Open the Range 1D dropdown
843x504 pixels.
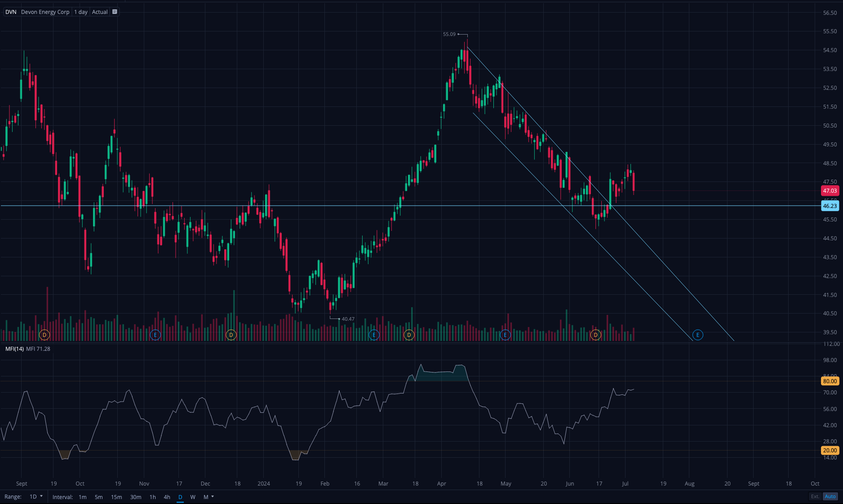[x=36, y=497]
